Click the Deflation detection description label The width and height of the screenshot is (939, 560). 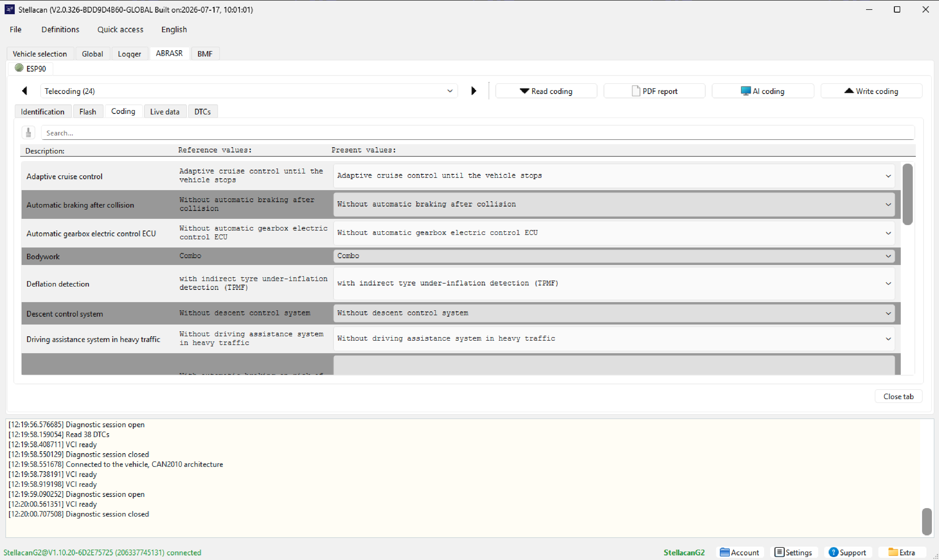pyautogui.click(x=58, y=284)
